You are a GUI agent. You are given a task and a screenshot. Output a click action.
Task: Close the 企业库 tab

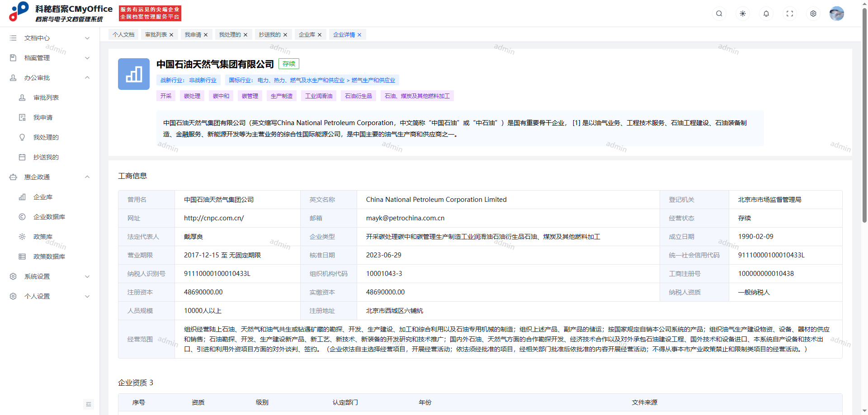(x=320, y=35)
